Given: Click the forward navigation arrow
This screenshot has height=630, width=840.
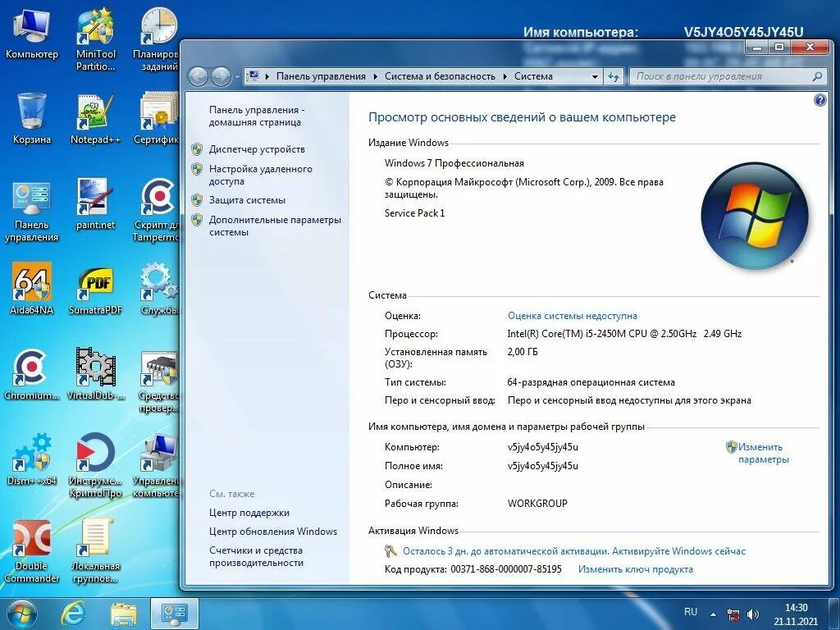Looking at the screenshot, I should [220, 76].
